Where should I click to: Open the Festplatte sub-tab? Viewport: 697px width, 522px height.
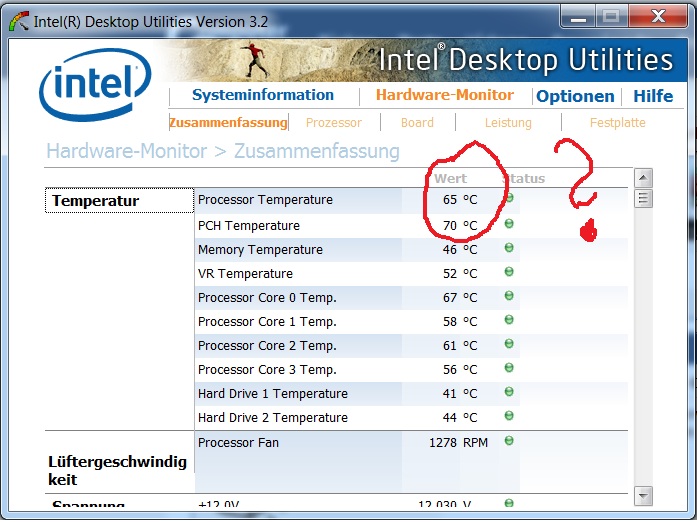(x=617, y=123)
